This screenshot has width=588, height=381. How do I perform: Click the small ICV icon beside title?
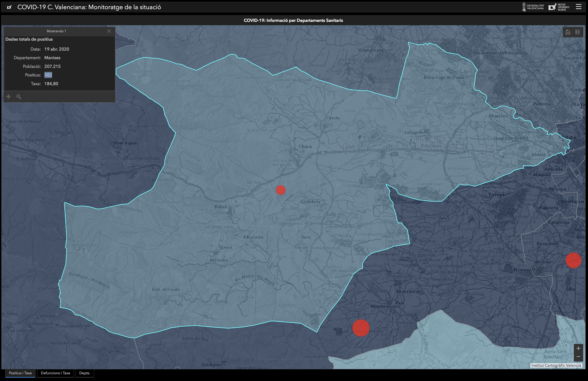(9, 7)
